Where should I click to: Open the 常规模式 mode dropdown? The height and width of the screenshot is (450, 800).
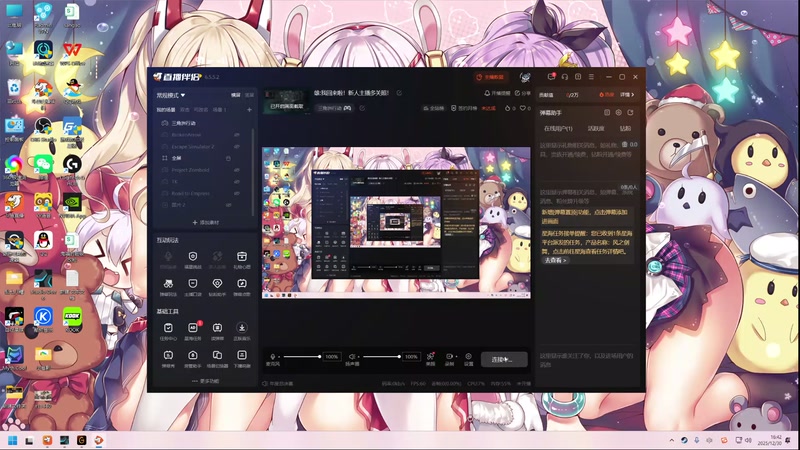coord(171,95)
